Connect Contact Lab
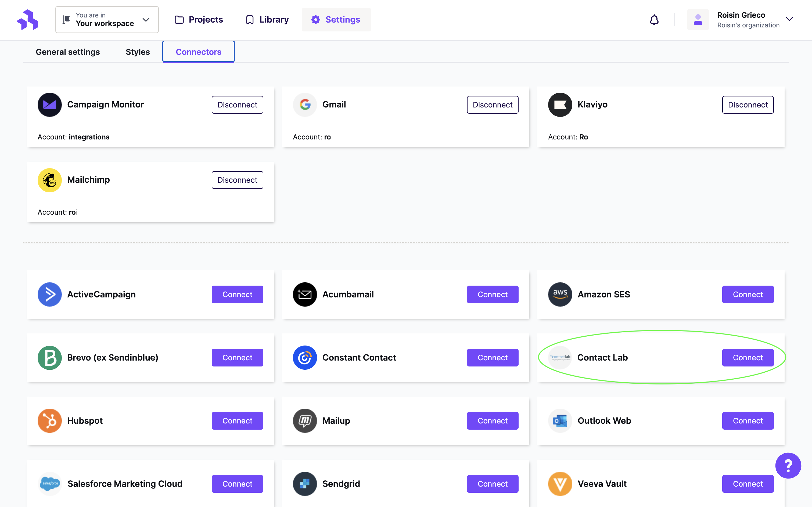The image size is (812, 507). click(x=748, y=357)
